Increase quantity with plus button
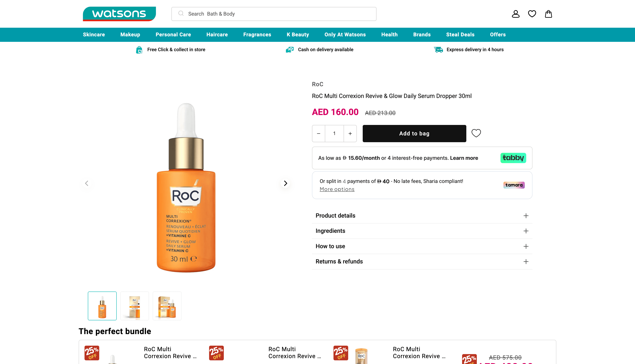 [x=350, y=134]
